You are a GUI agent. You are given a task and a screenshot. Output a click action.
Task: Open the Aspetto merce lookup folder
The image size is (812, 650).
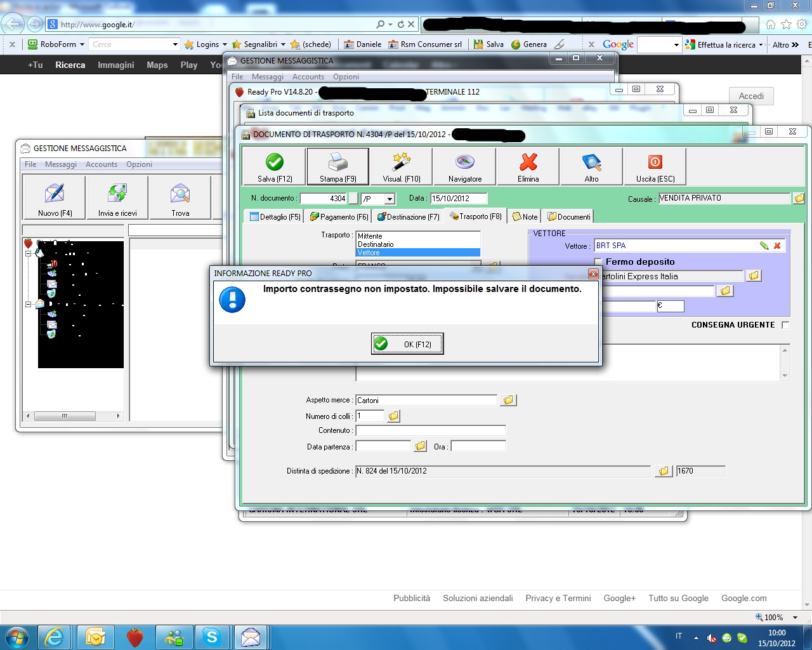507,400
